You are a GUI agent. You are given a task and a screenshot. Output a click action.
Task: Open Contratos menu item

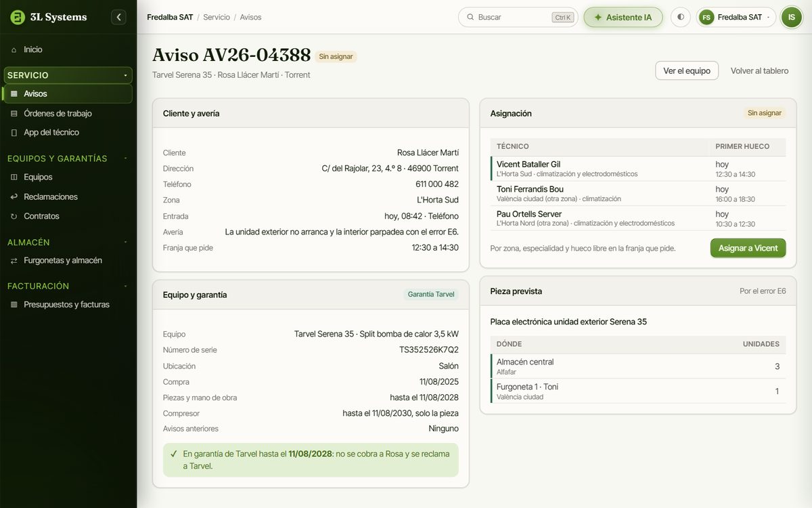tap(68, 217)
